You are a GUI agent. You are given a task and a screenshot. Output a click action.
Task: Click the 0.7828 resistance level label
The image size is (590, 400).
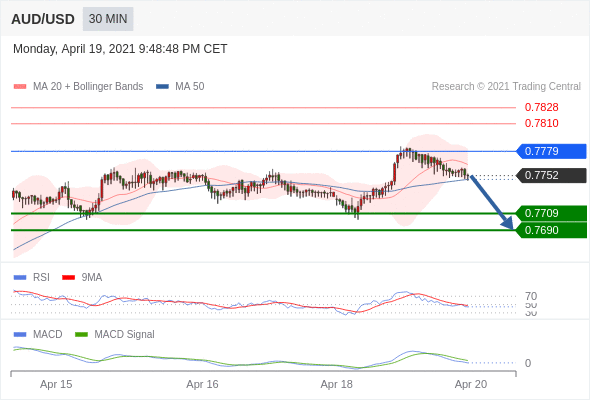point(541,108)
